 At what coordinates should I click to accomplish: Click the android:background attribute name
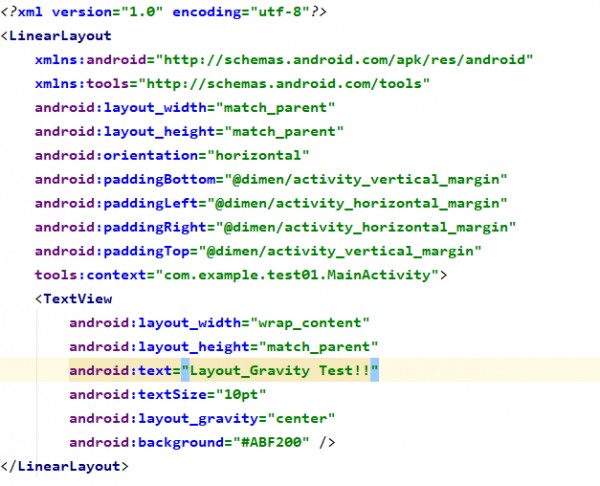[x=146, y=442]
